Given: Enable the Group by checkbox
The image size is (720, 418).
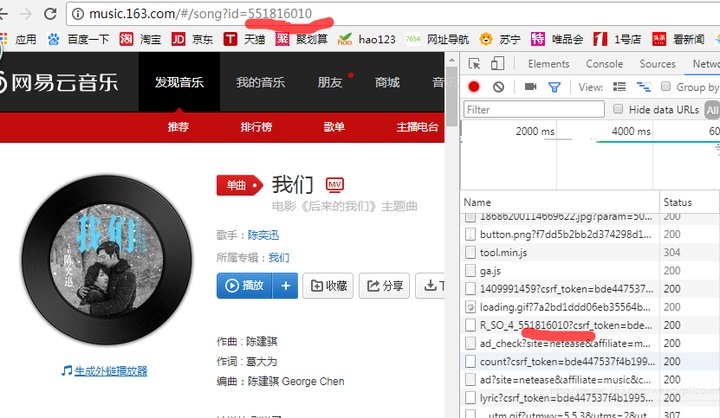Looking at the screenshot, I should pyautogui.click(x=665, y=86).
